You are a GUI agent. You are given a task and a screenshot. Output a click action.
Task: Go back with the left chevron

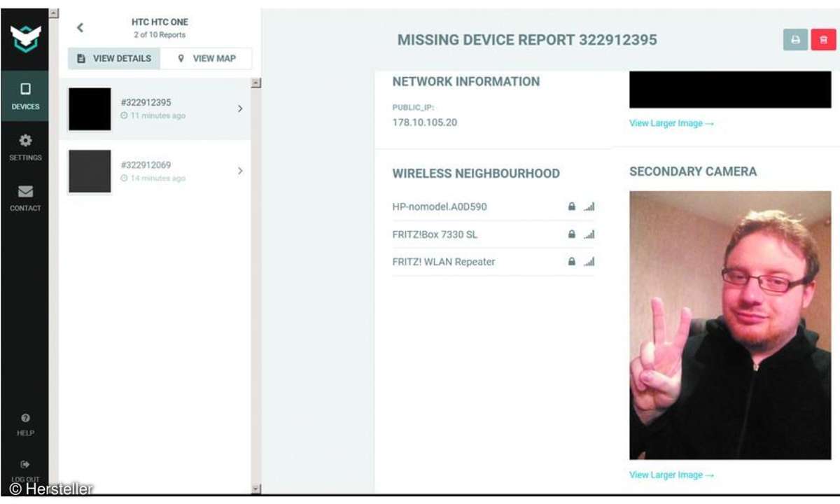pos(80,28)
